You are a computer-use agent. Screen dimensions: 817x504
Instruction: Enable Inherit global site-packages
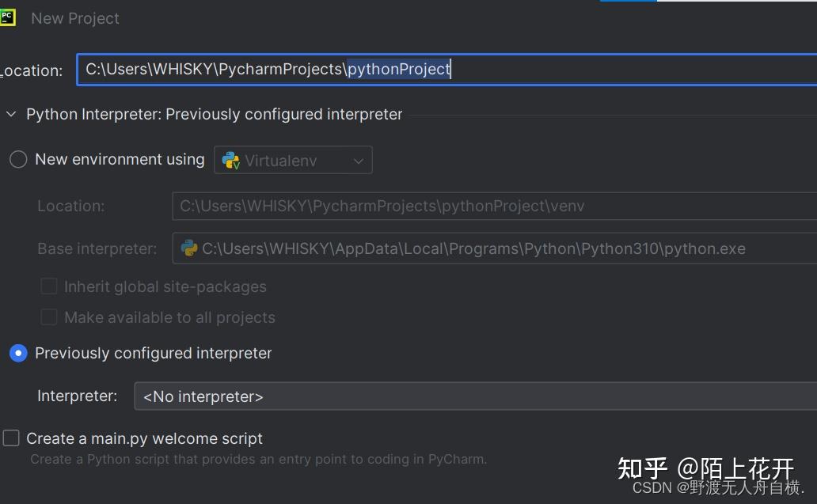(49, 286)
